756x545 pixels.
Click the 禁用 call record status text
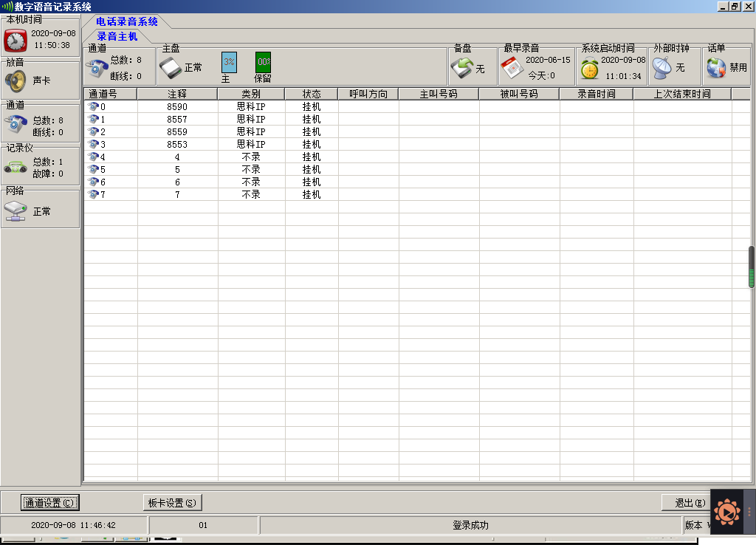coord(738,67)
